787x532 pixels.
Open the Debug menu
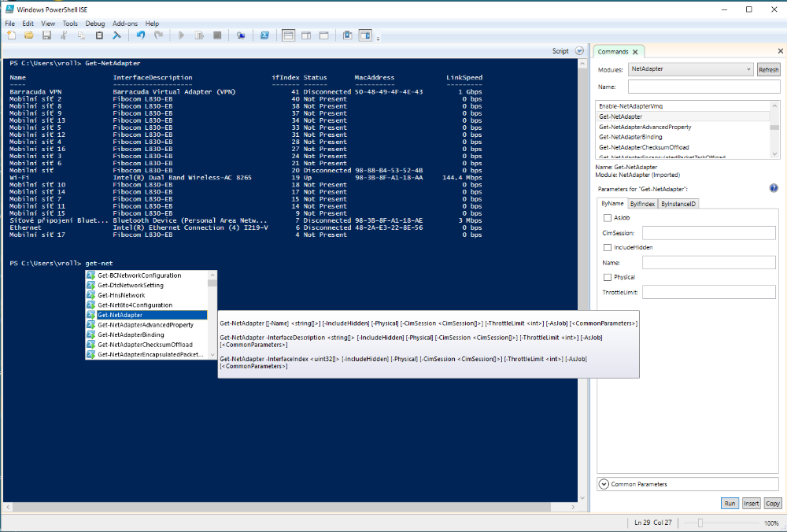point(94,23)
